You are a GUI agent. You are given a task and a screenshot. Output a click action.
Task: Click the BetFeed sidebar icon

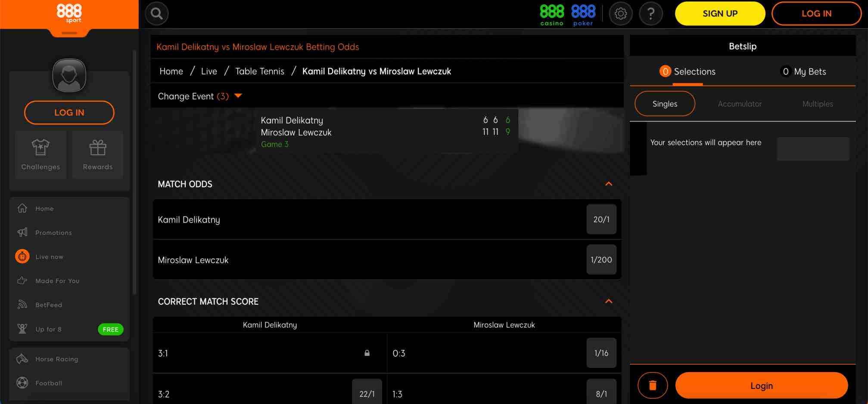click(22, 305)
